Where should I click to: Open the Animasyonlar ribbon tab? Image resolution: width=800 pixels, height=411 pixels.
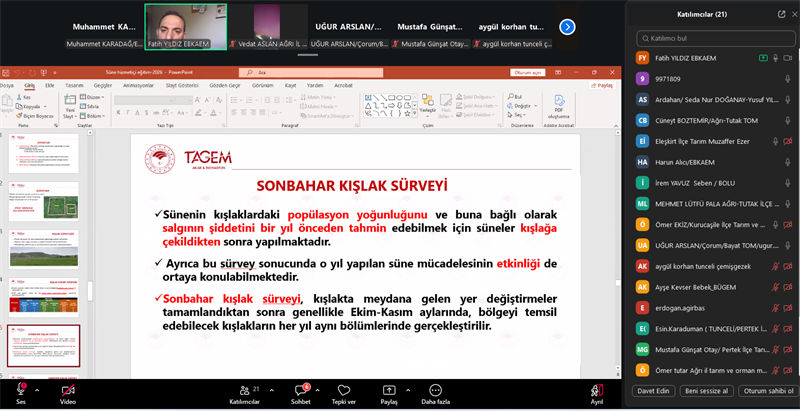point(136,86)
